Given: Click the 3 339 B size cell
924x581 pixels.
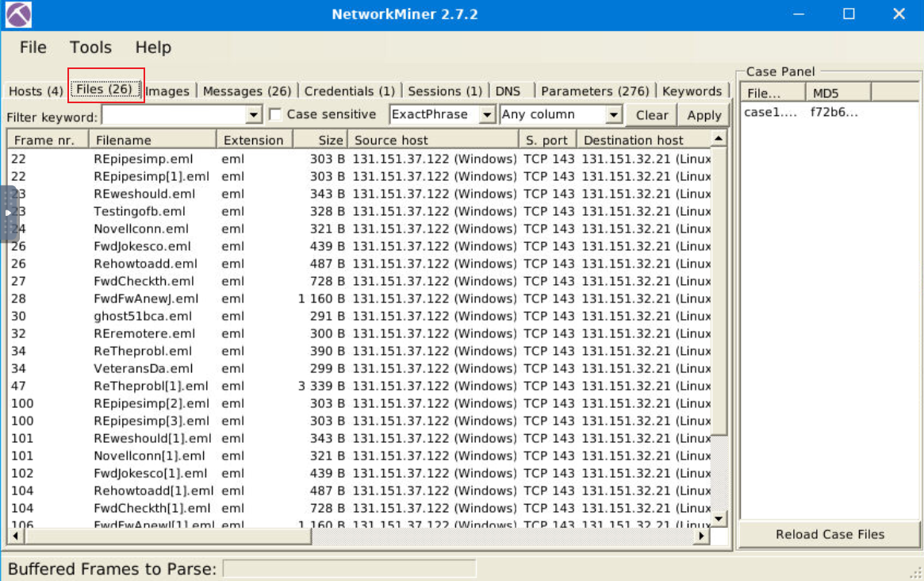Looking at the screenshot, I should pos(321,386).
